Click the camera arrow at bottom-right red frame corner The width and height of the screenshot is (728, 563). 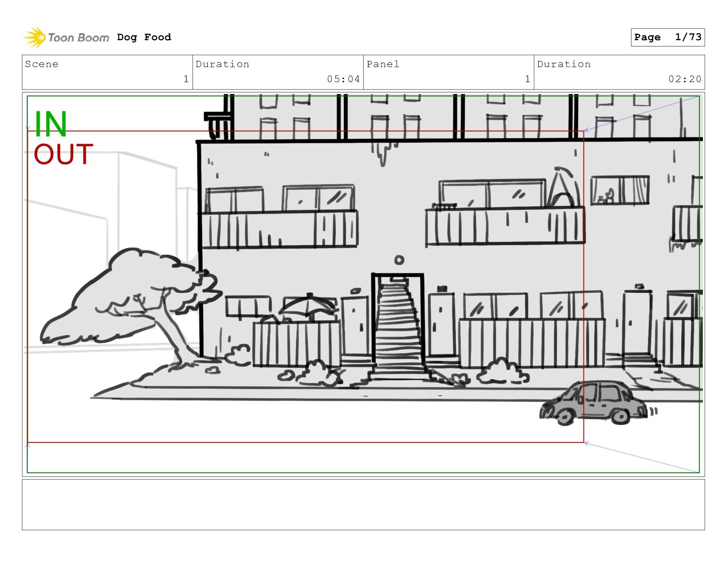586,443
